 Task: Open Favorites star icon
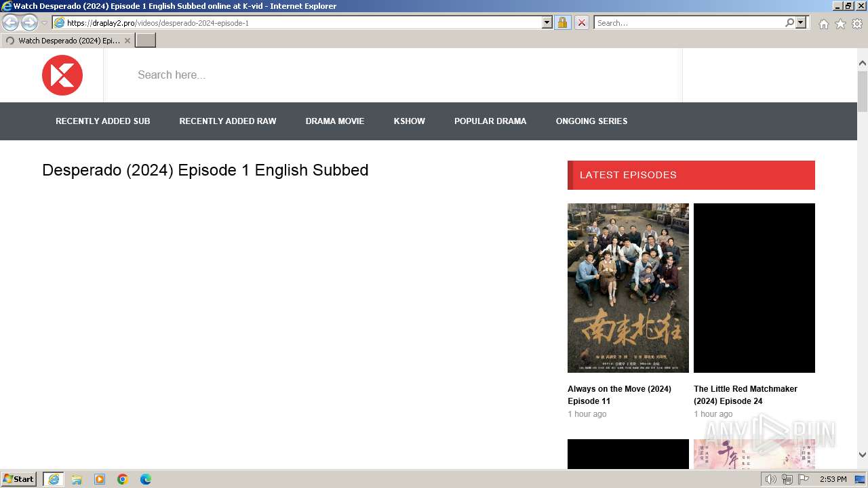coord(840,24)
